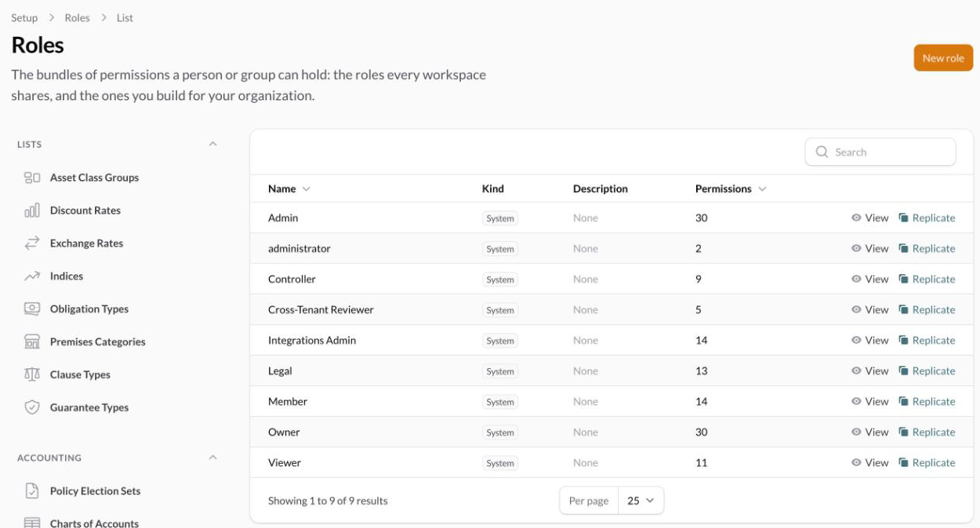The height and width of the screenshot is (528, 980).
Task: Click the Guarantee Types shield icon
Action: coord(32,408)
